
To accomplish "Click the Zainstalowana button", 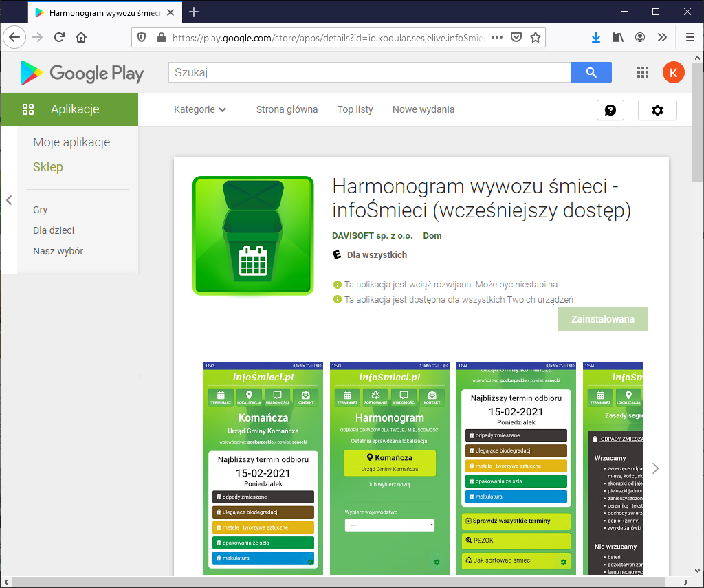I will 602,318.
